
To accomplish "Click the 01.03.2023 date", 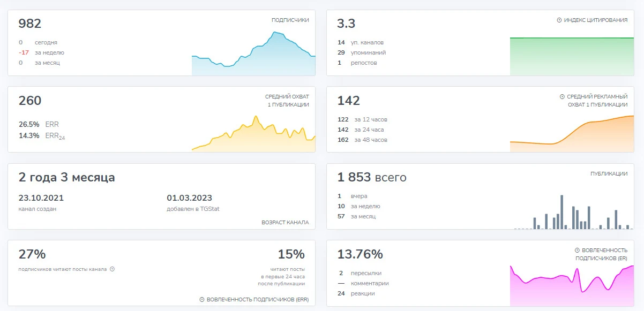I will (x=190, y=198).
